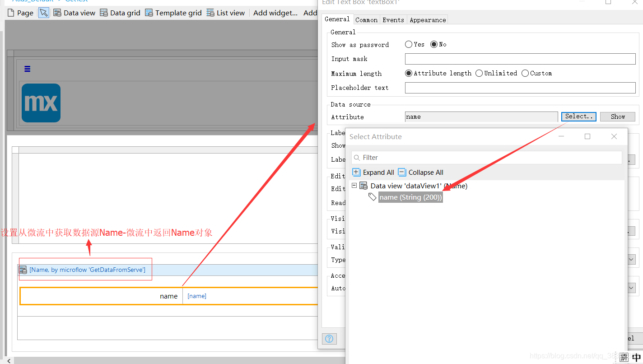The image size is (643, 364).
Task: Add a Template grid widget
Action: click(173, 13)
